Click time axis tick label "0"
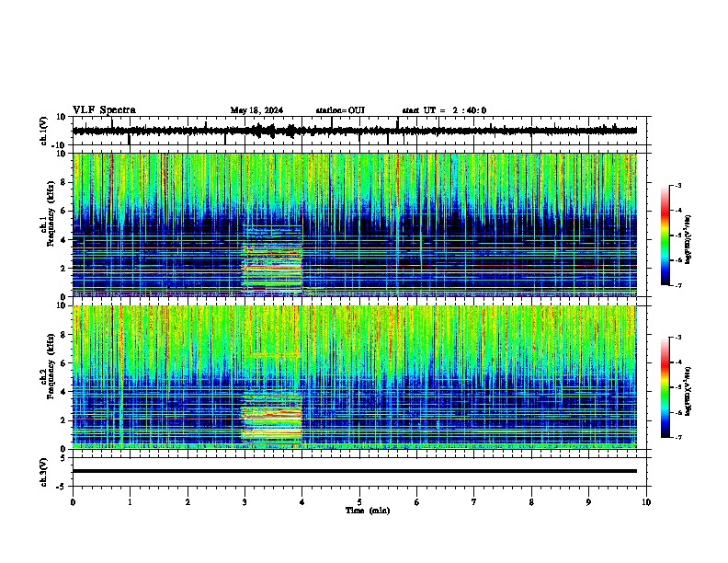This screenshot has width=728, height=563. tap(73, 502)
